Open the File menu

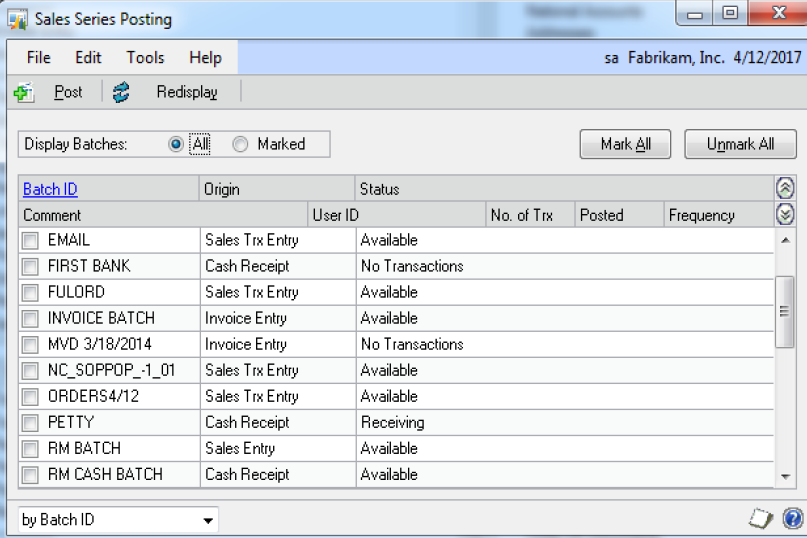coord(38,57)
